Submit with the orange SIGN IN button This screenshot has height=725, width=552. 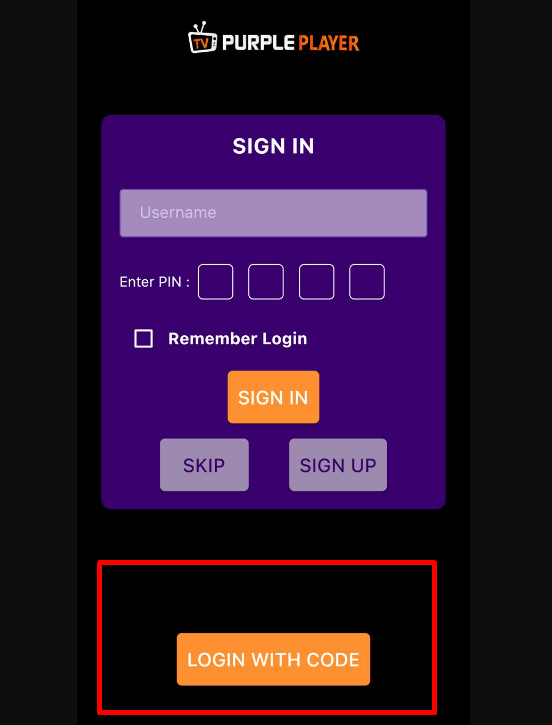click(273, 397)
